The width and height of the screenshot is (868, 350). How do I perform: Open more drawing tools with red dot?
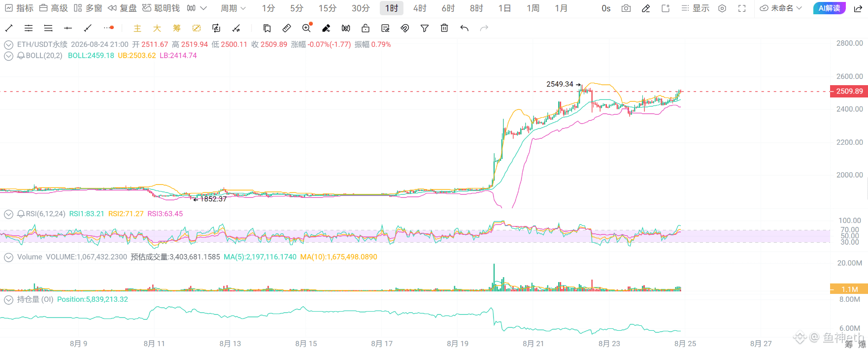pyautogui.click(x=109, y=28)
